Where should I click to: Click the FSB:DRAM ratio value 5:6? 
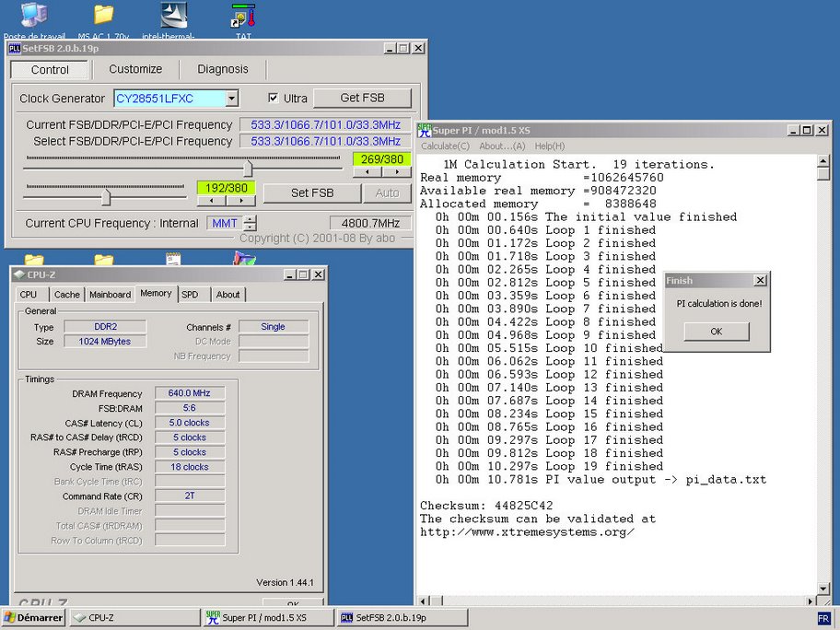tap(190, 408)
